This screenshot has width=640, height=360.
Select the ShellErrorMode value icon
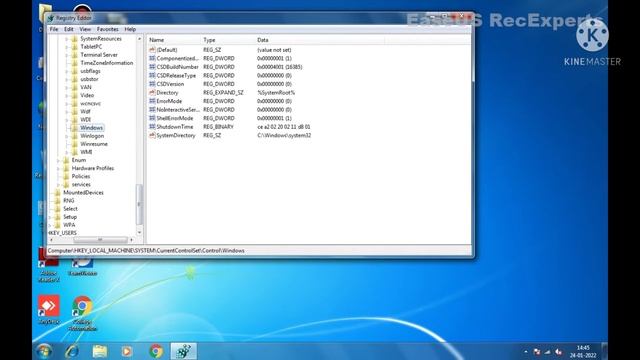152,118
